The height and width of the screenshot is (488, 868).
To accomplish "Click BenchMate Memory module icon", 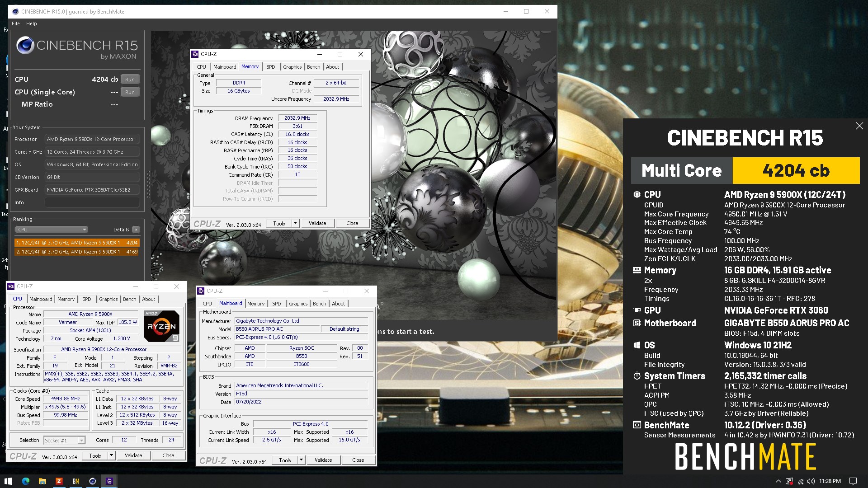I will click(637, 270).
